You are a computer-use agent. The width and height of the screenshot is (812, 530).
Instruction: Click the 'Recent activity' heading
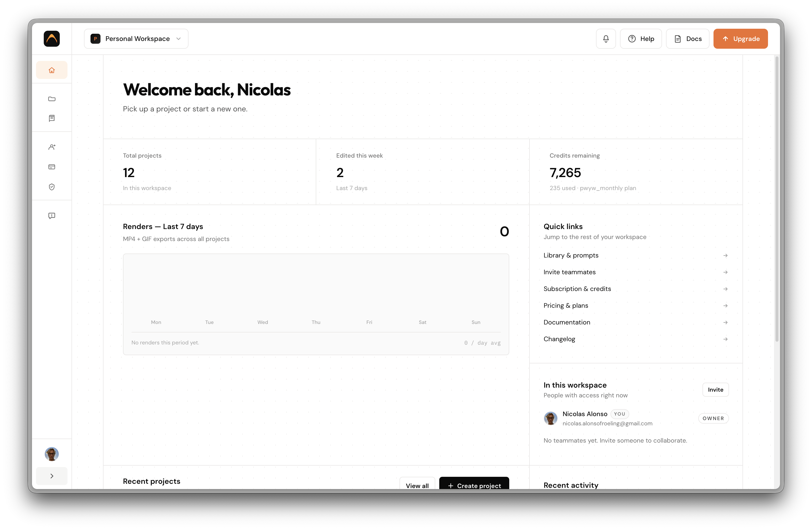[571, 485]
